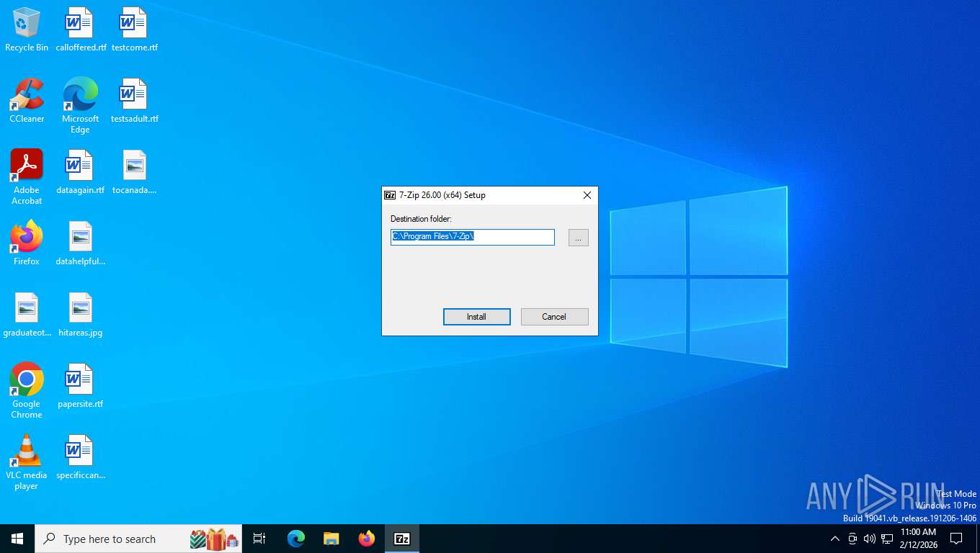The image size is (980, 553).
Task: Select the dataagain.rtf file icon
Action: click(x=81, y=173)
